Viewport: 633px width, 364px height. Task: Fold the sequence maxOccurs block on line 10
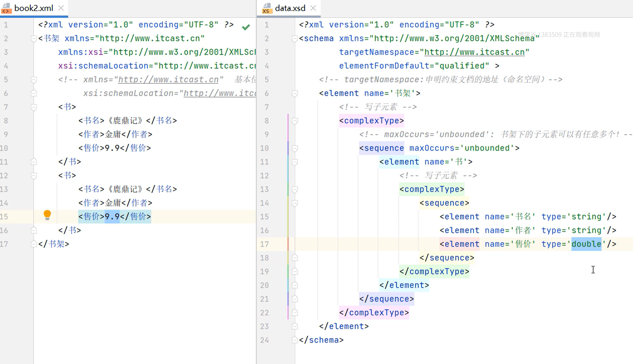295,148
